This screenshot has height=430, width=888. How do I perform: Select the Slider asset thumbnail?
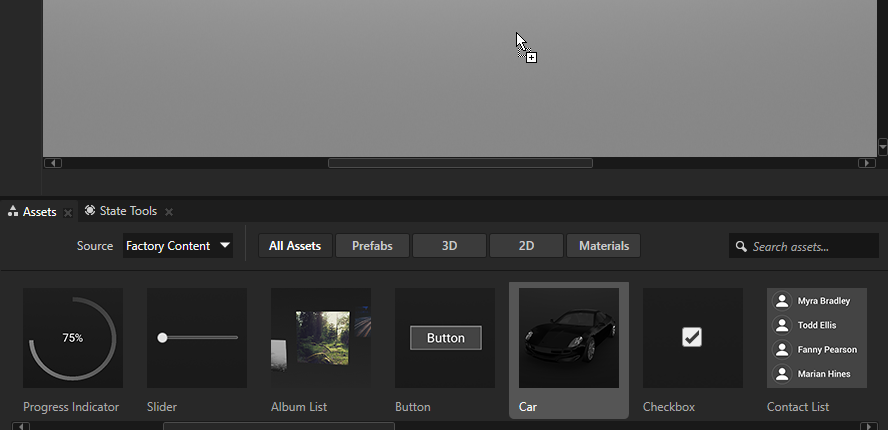click(197, 338)
